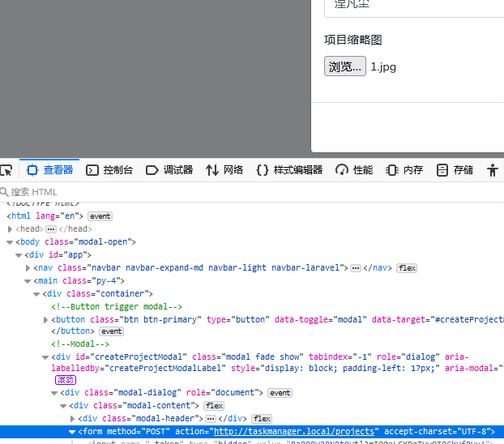Viewport: 504px width, 444px height.
Task: Click the 搜索 HTML search field
Action: (254, 192)
